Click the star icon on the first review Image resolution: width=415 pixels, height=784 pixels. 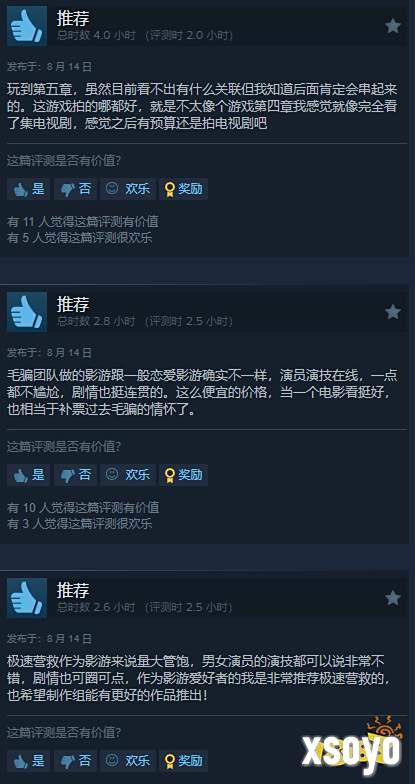click(x=393, y=26)
